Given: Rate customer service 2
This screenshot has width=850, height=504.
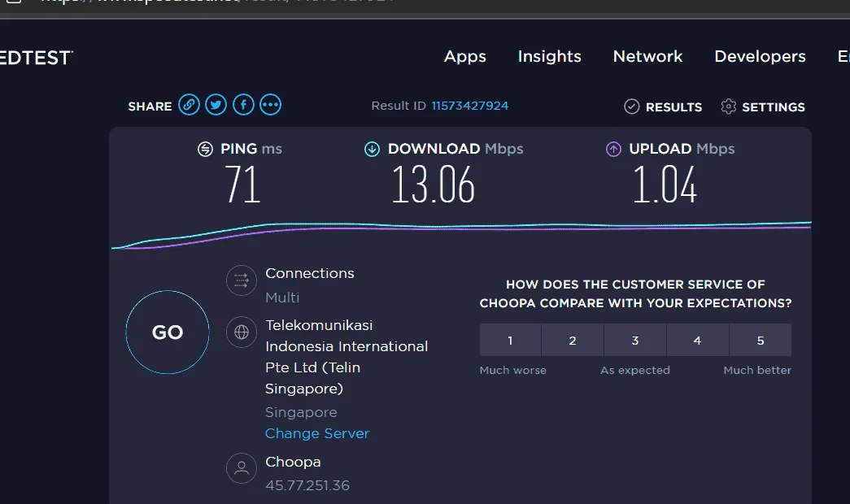Looking at the screenshot, I should point(573,341).
